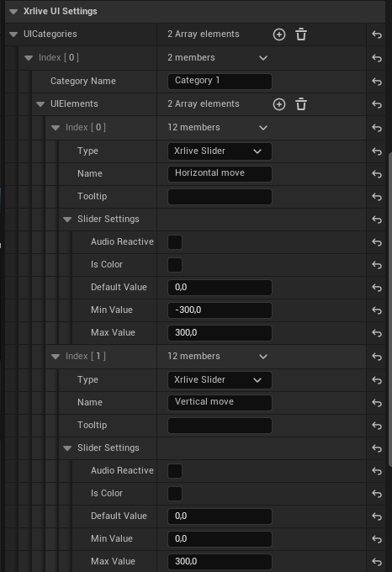
Task: Reset Min Value of Vertical move slider
Action: [x=377, y=539]
